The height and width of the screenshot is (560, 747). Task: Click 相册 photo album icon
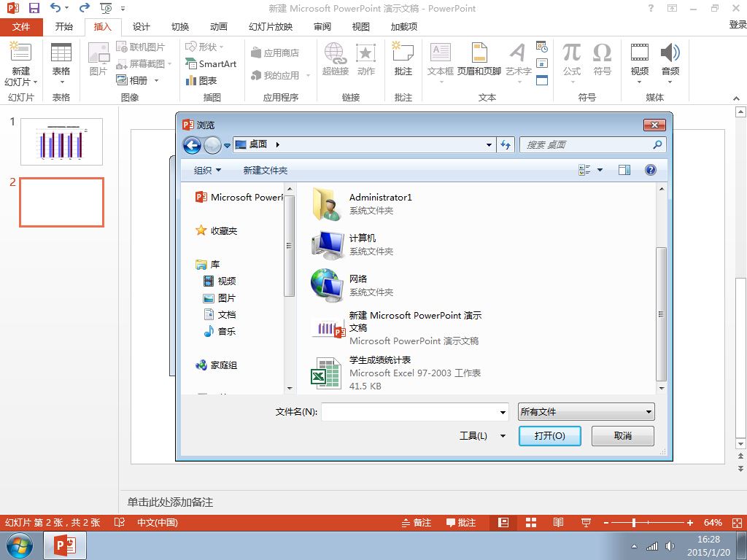coord(122,80)
